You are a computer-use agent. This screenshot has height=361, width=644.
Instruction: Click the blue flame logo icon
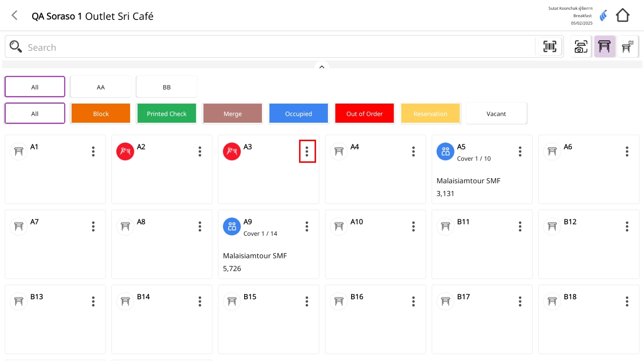coord(604,16)
